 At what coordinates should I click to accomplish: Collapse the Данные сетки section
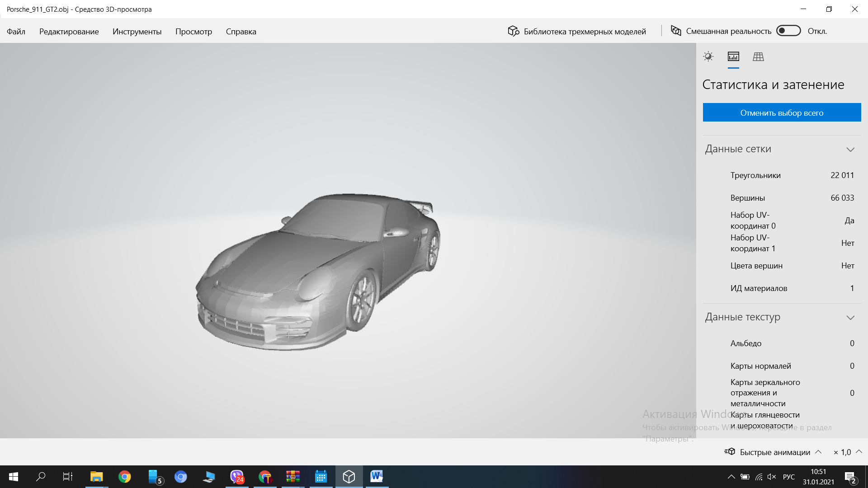pyautogui.click(x=850, y=150)
